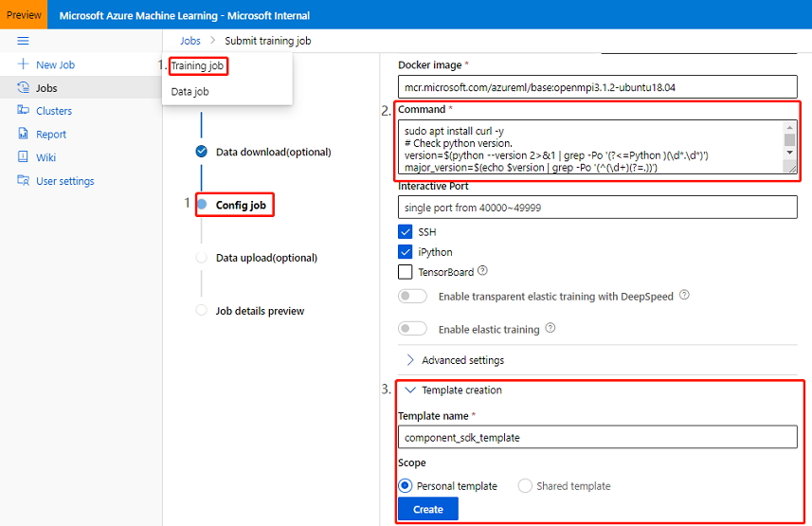Click into the Docker image field
This screenshot has height=526, width=812.
tap(598, 87)
